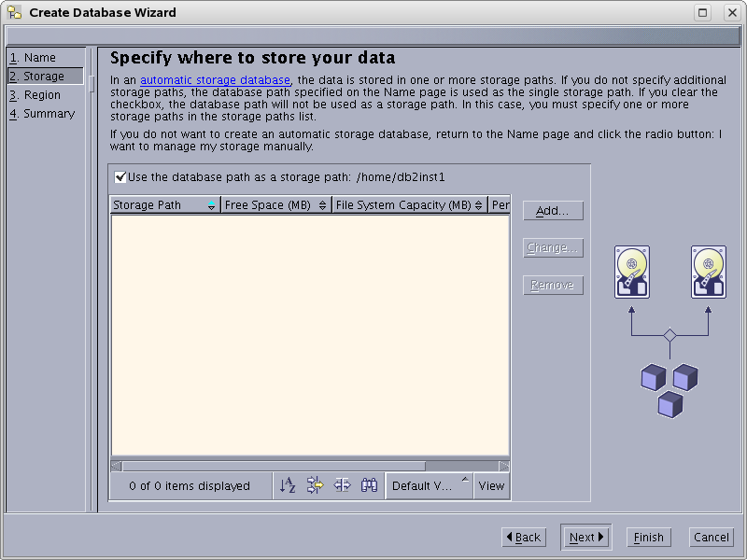Viewport: 747px width, 560px height.
Task: Click the right hard disk illustration
Action: coord(709,272)
